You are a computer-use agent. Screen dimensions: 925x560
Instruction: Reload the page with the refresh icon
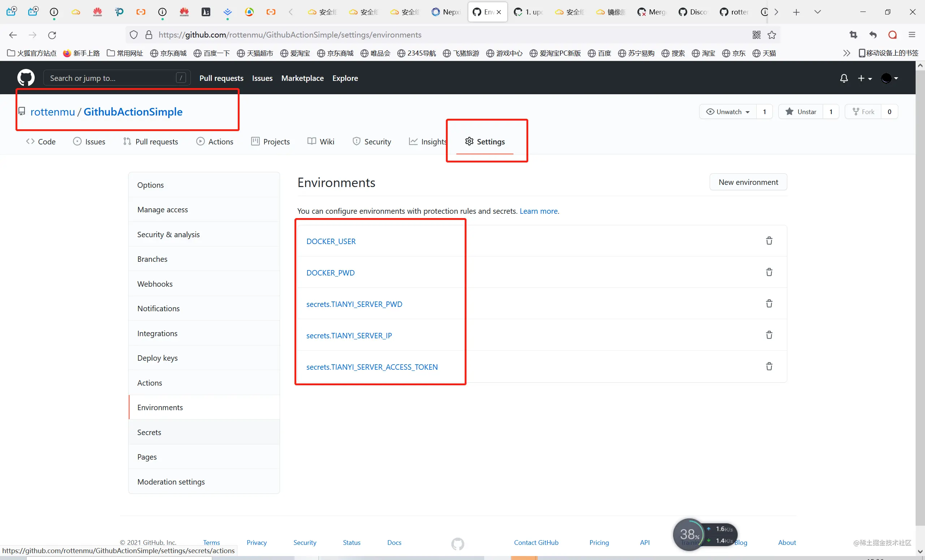tap(52, 35)
